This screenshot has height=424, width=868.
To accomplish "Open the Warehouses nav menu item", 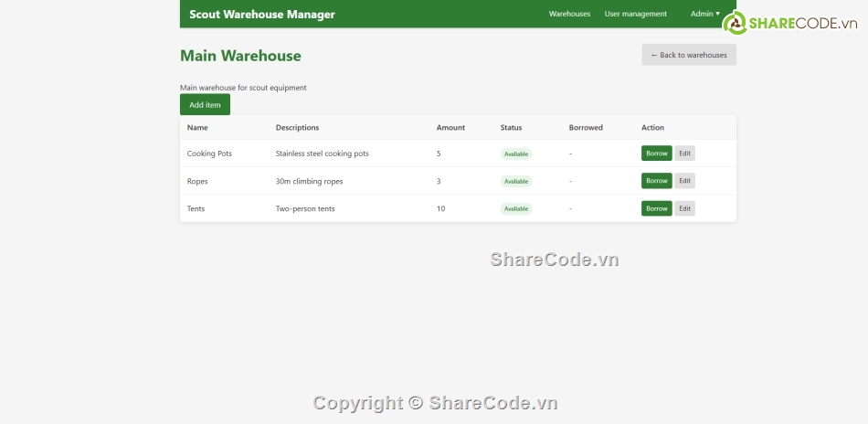I will [569, 14].
